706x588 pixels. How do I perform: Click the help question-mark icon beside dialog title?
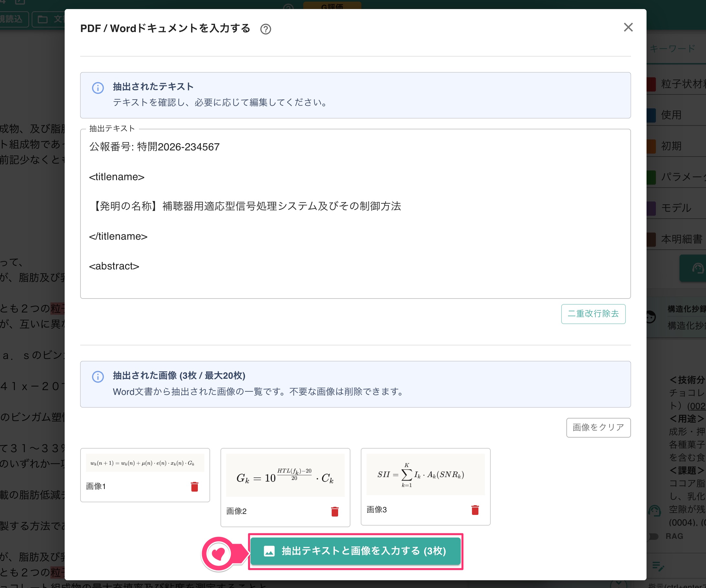click(266, 29)
